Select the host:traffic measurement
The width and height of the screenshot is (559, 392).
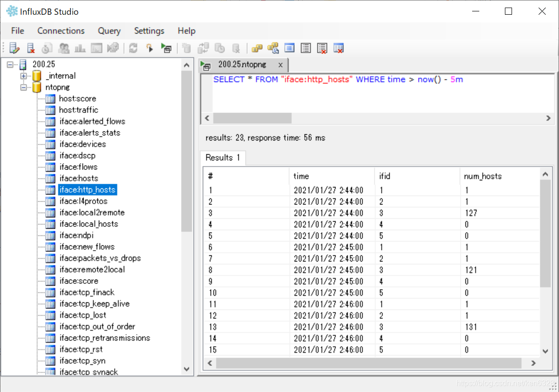pyautogui.click(x=78, y=110)
